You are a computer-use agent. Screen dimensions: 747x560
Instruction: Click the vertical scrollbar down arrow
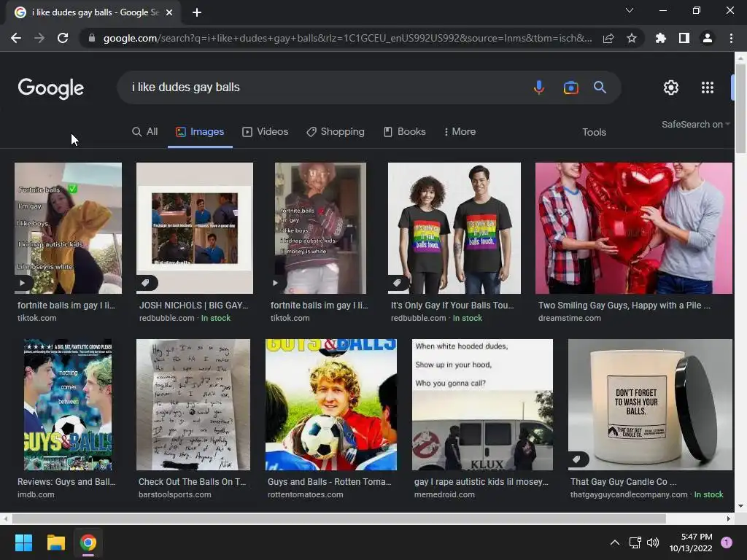(x=740, y=506)
